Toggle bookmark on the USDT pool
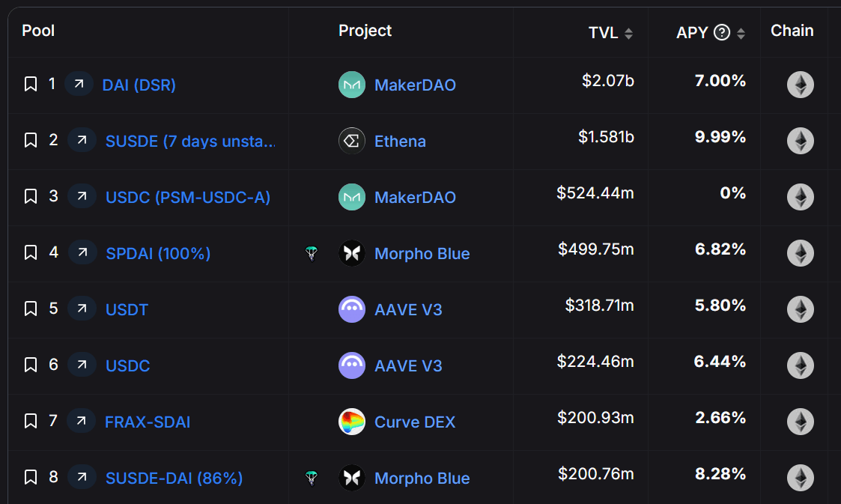 pos(31,309)
